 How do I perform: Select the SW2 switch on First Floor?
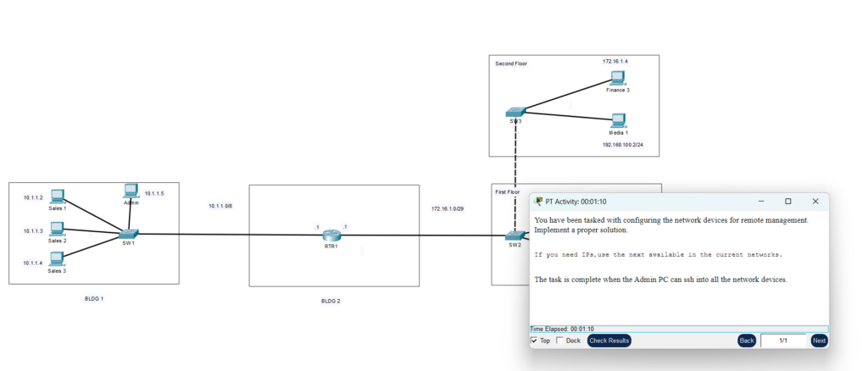(x=515, y=235)
